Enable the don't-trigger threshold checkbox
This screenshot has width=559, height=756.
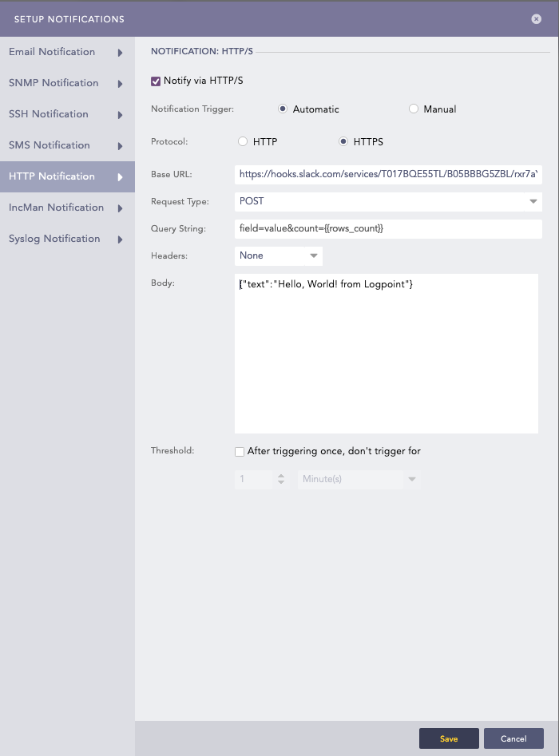[240, 452]
